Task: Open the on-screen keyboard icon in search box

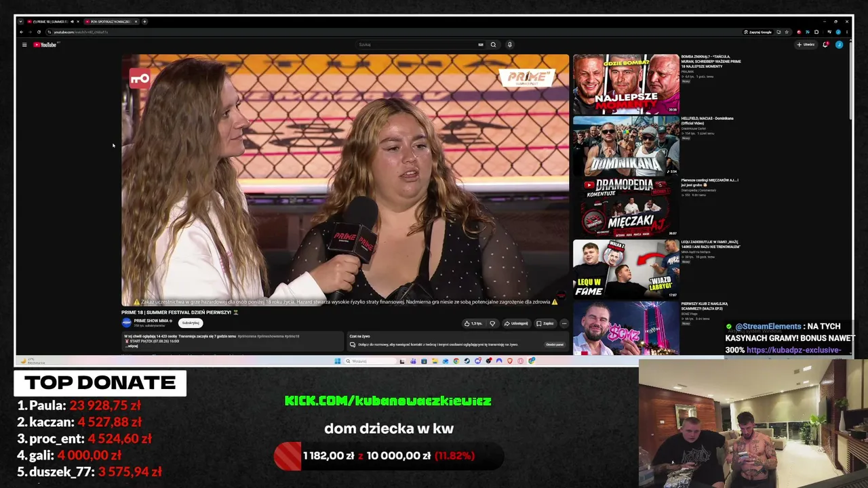Action: click(481, 45)
